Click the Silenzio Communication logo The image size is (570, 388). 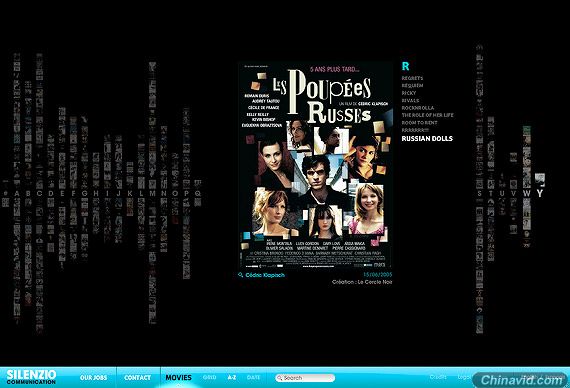tap(31, 377)
